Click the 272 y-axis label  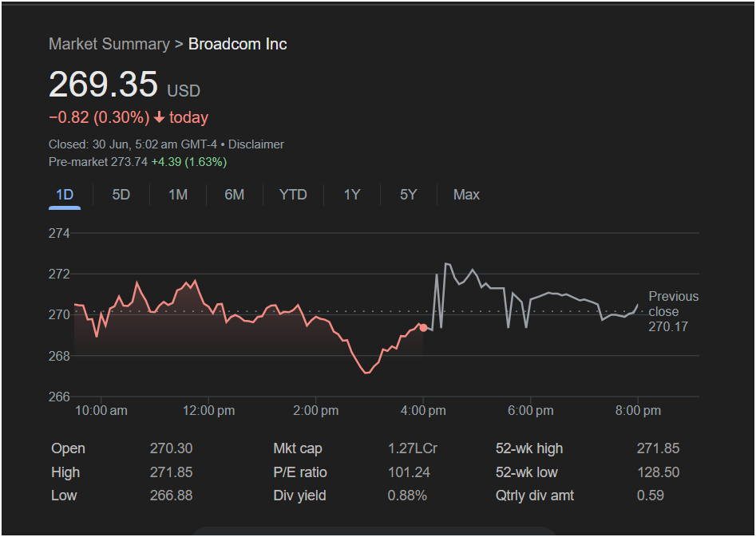click(59, 274)
